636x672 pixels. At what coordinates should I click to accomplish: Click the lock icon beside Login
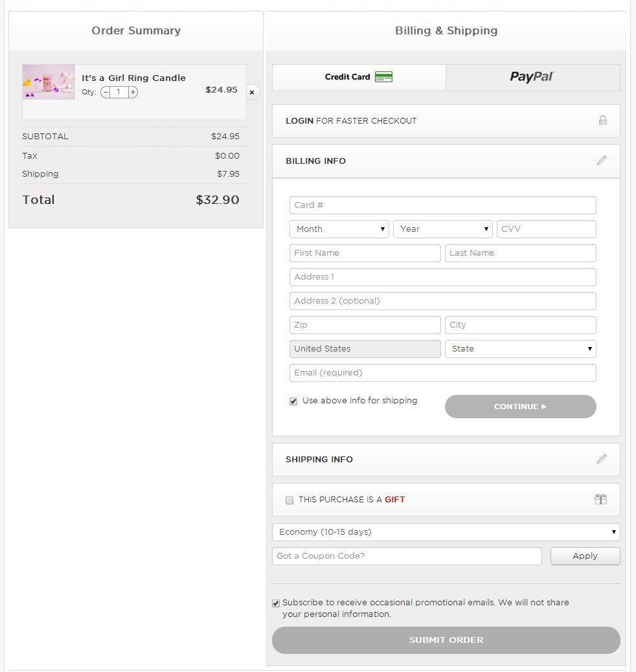click(602, 120)
